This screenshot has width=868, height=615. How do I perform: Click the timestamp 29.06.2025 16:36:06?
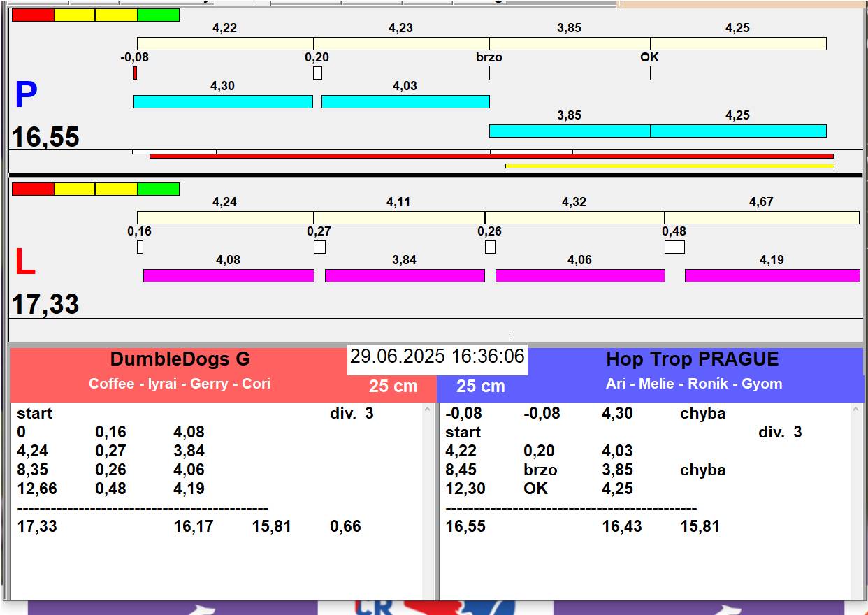[x=437, y=356]
